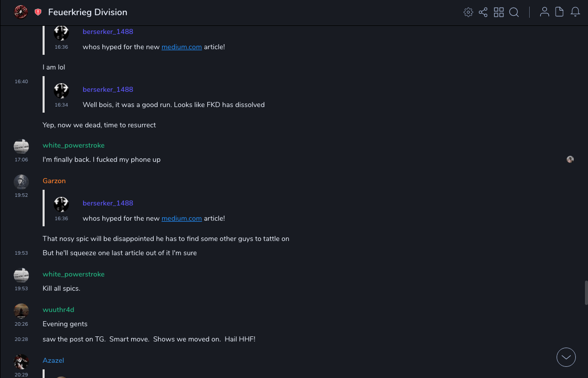588x378 pixels.
Task: Open the notifications bell icon
Action: click(x=575, y=12)
